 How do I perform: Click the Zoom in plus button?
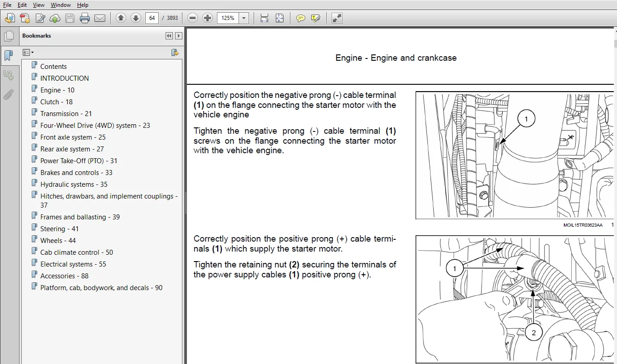pyautogui.click(x=208, y=18)
